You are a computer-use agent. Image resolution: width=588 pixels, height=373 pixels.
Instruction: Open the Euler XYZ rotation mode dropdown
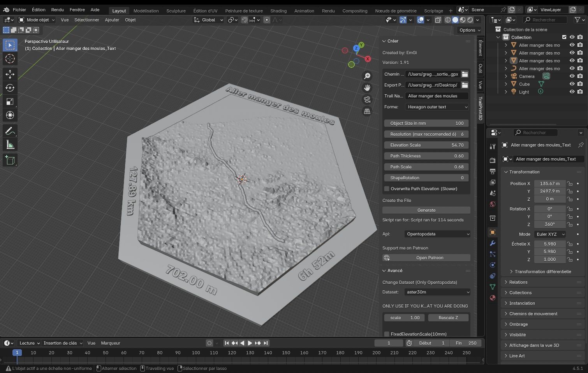coord(549,234)
